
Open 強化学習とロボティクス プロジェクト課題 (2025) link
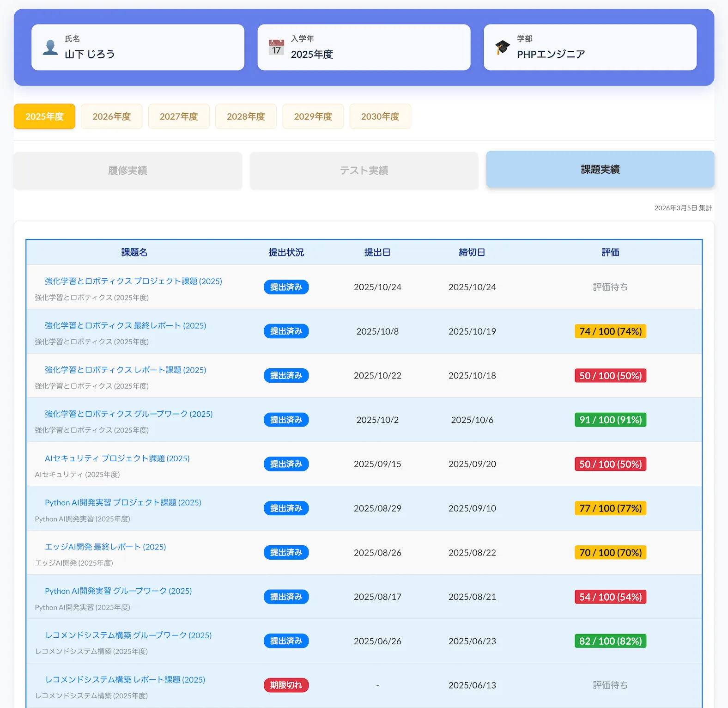133,281
